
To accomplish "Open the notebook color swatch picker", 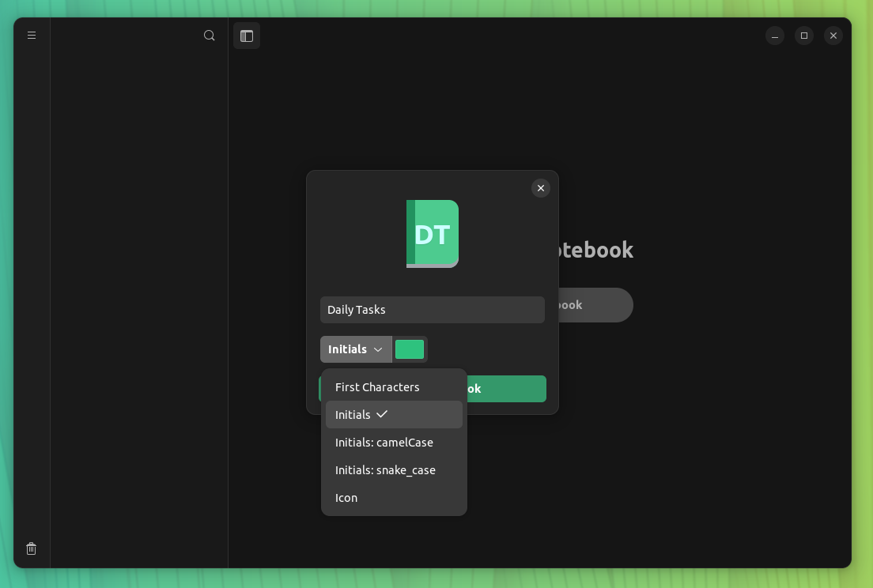I will coord(410,349).
